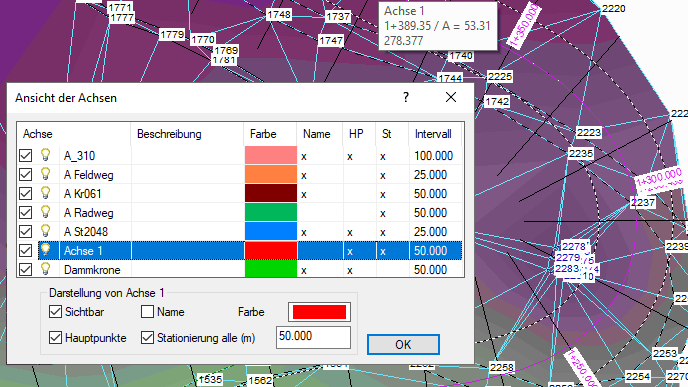Viewport: 688px width, 387px height.
Task: Click the lightbulb icon for Dammkrone
Action: (x=45, y=269)
